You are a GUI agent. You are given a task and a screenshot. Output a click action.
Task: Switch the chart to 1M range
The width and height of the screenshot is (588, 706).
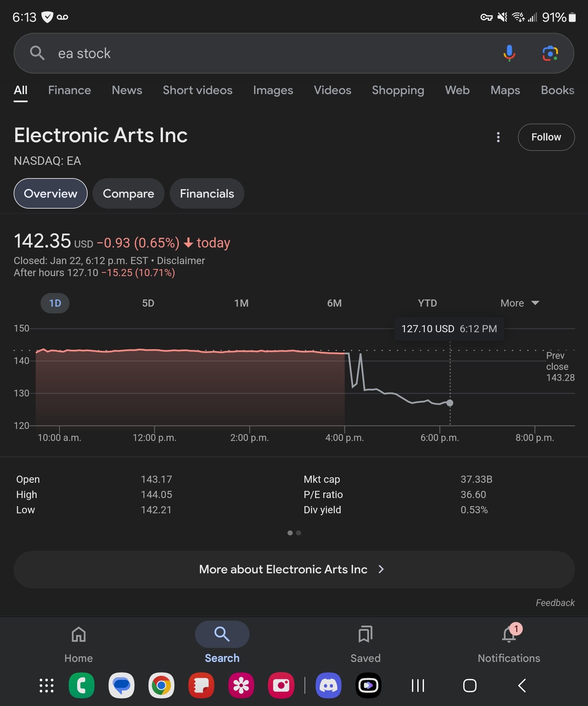click(x=241, y=303)
